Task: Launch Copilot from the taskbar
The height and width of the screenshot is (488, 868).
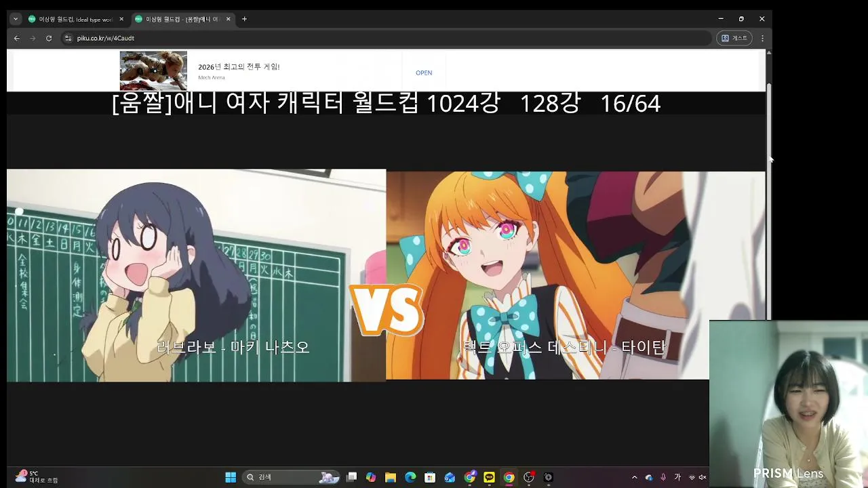Action: click(x=371, y=477)
